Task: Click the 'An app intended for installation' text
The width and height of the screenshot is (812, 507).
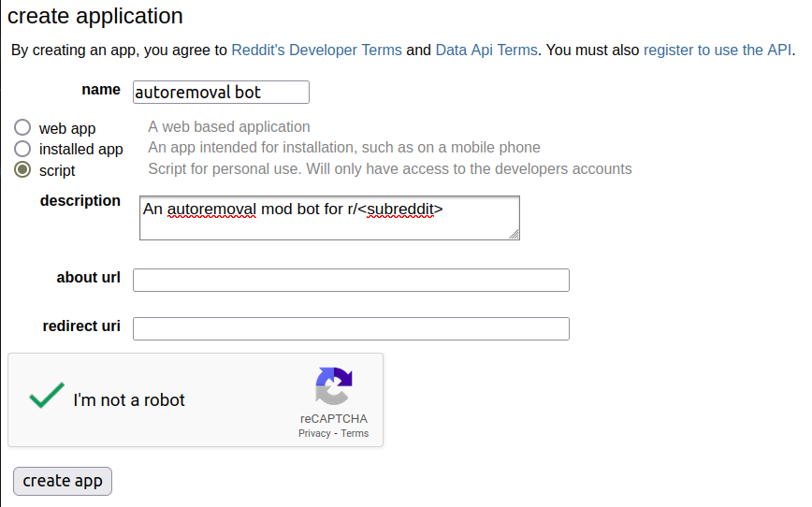Action: coord(344,148)
